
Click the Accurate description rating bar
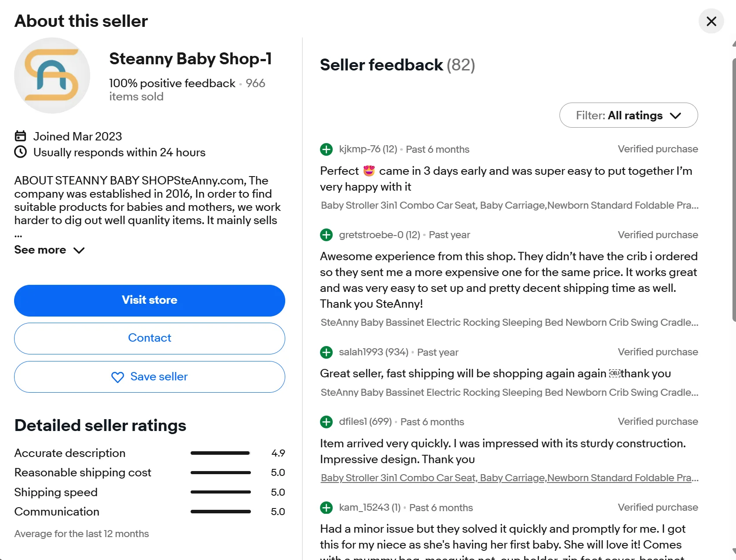220,453
